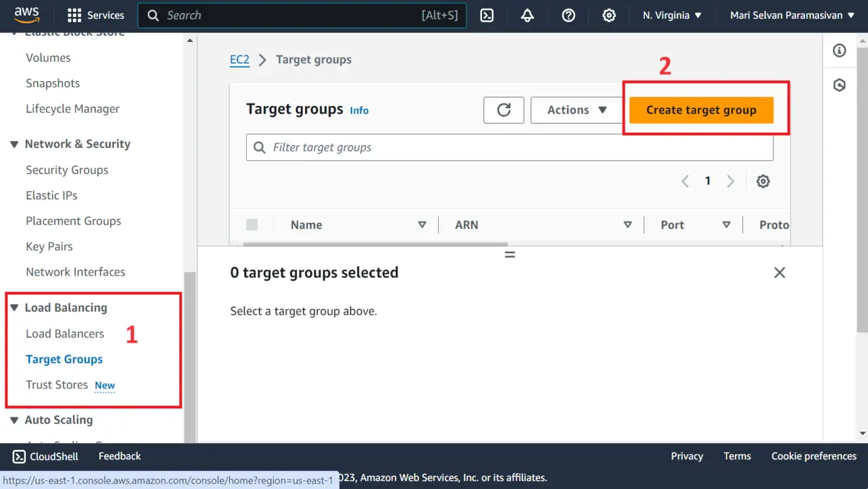Refresh the target groups list

[x=504, y=110]
